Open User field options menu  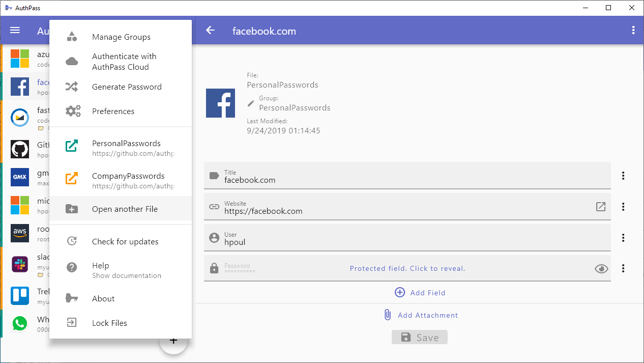623,238
